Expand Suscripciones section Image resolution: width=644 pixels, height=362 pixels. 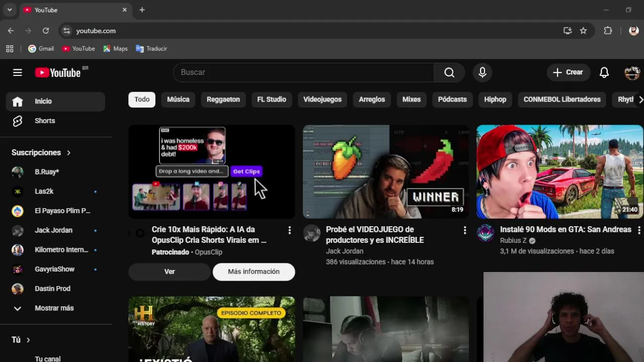click(41, 152)
